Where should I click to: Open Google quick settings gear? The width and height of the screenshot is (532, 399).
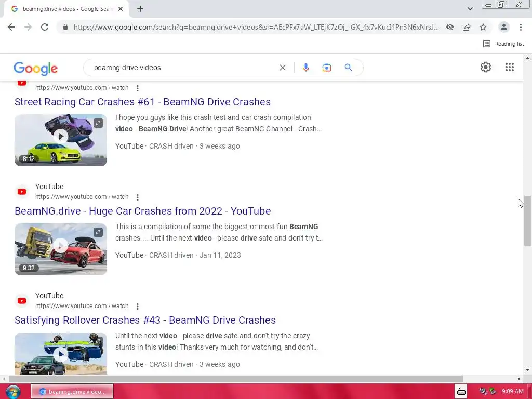pyautogui.click(x=486, y=67)
